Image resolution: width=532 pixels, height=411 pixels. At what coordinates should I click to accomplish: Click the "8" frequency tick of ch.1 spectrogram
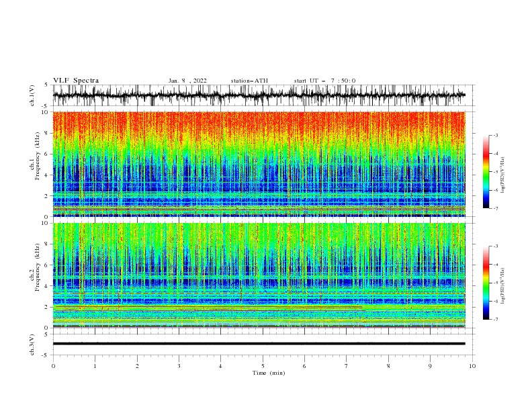click(x=46, y=133)
